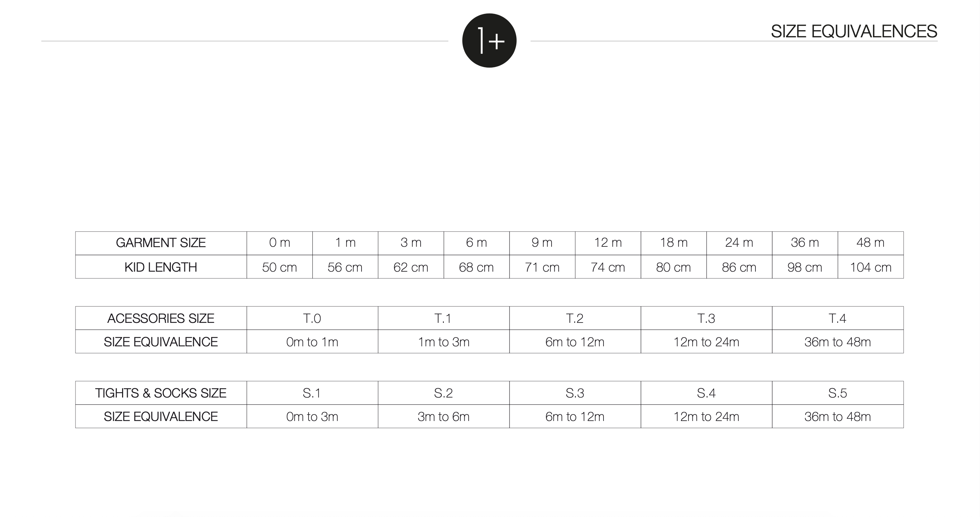The height and width of the screenshot is (517, 980).
Task: Select the 48 m garment size cell
Action: click(x=870, y=243)
